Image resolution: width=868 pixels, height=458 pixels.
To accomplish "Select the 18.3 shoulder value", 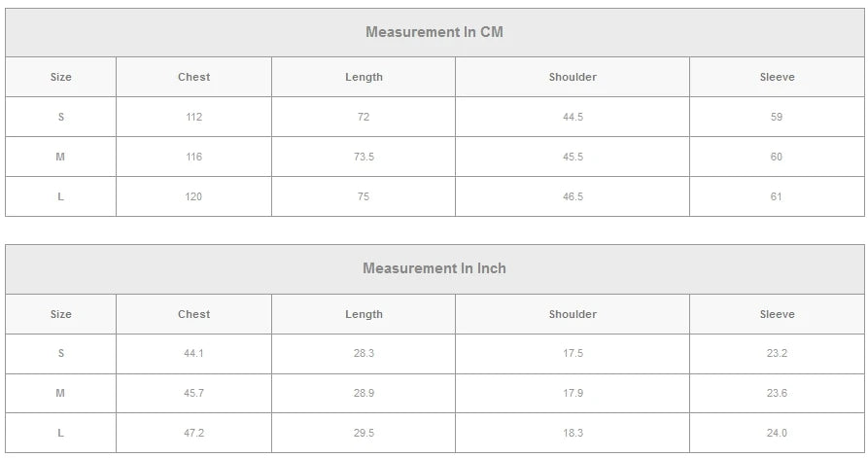I will coord(573,433).
